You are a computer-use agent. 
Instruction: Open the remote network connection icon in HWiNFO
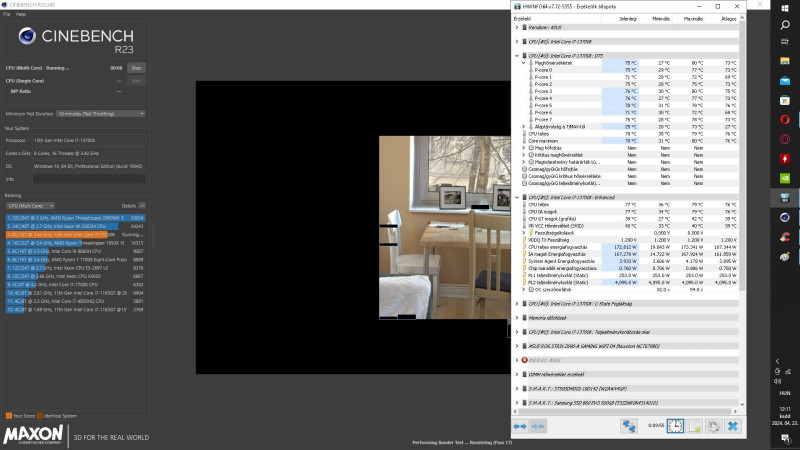point(629,426)
